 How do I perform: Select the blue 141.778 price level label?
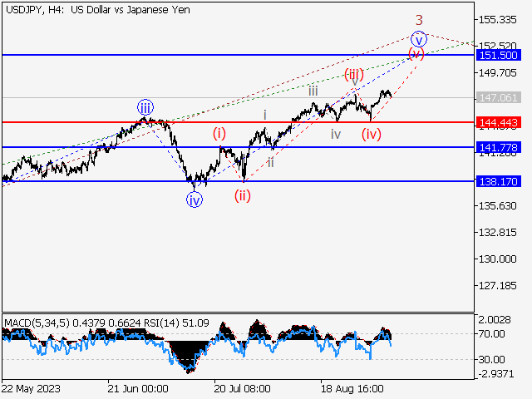click(499, 148)
